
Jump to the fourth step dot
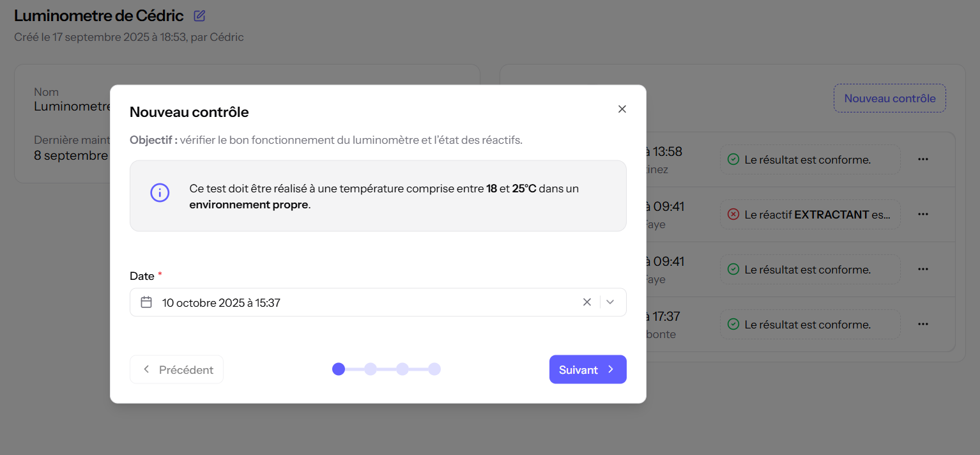coord(434,369)
